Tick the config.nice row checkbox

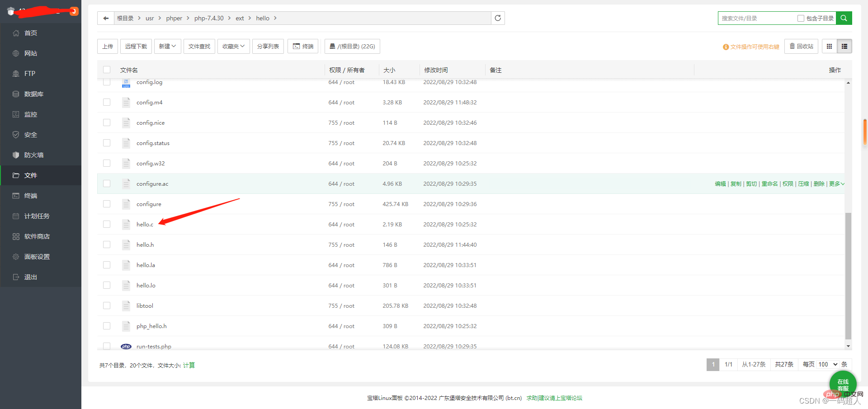(107, 122)
